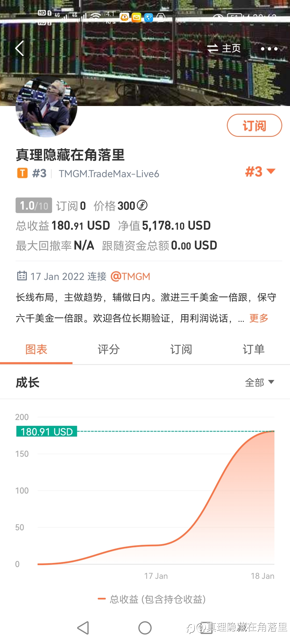Toggle the 总收益 chart legend entry
This screenshot has height=644, width=290.
tap(152, 599)
